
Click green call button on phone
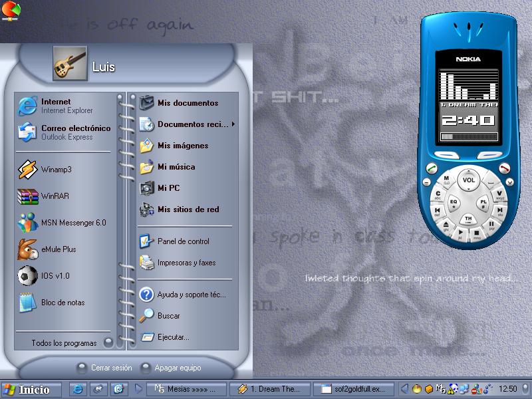[x=432, y=168]
